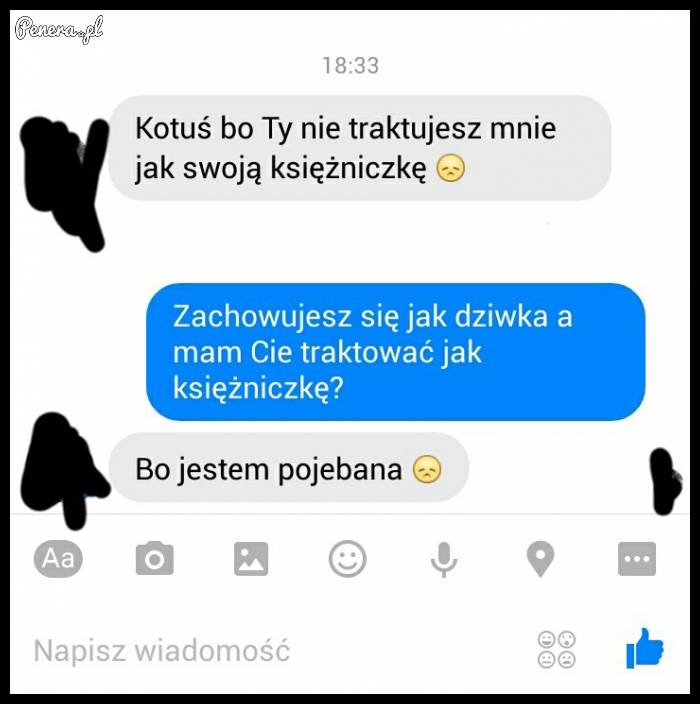Image resolution: width=700 pixels, height=704 pixels.
Task: Open the smiley sticker picker
Action: (348, 559)
